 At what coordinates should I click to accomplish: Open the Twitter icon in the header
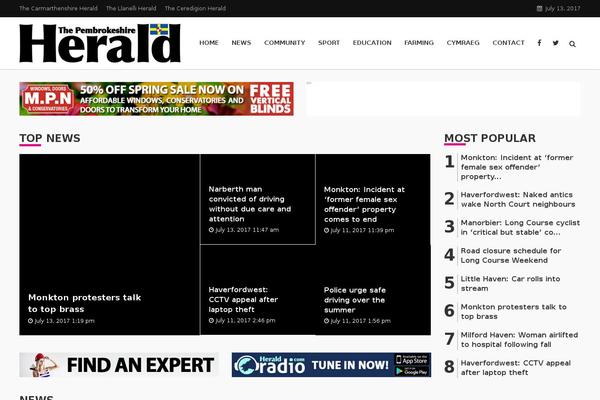[556, 43]
